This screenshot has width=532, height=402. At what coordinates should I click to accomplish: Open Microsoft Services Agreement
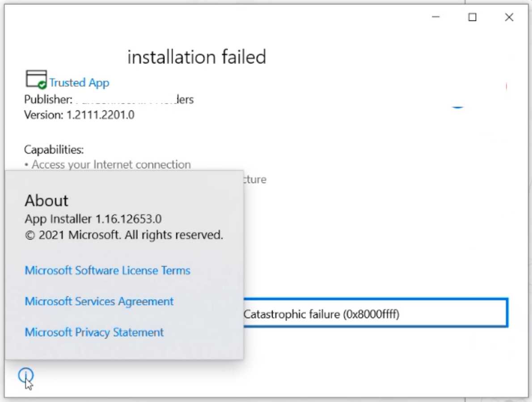(x=99, y=301)
